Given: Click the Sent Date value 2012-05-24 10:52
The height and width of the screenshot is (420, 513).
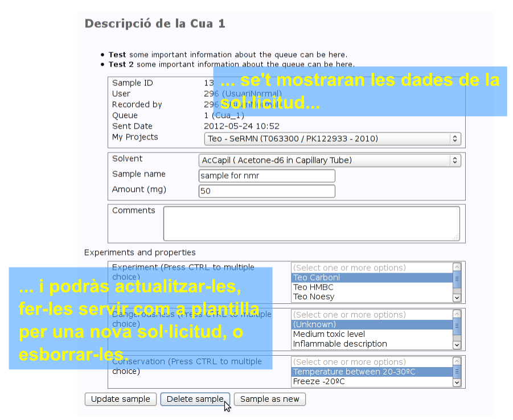Looking at the screenshot, I should click(241, 126).
